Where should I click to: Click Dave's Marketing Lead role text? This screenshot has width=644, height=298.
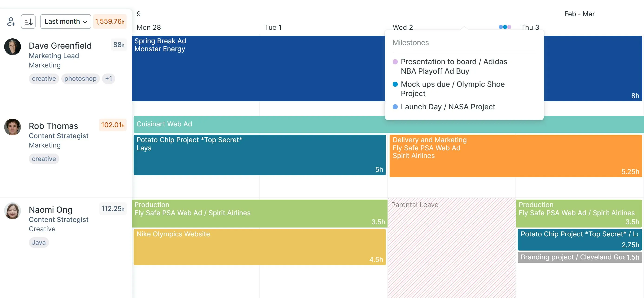[x=54, y=56]
